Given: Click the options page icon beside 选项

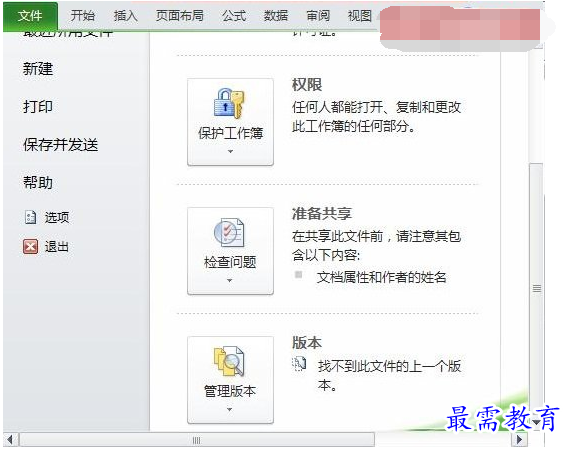Looking at the screenshot, I should tap(30, 217).
